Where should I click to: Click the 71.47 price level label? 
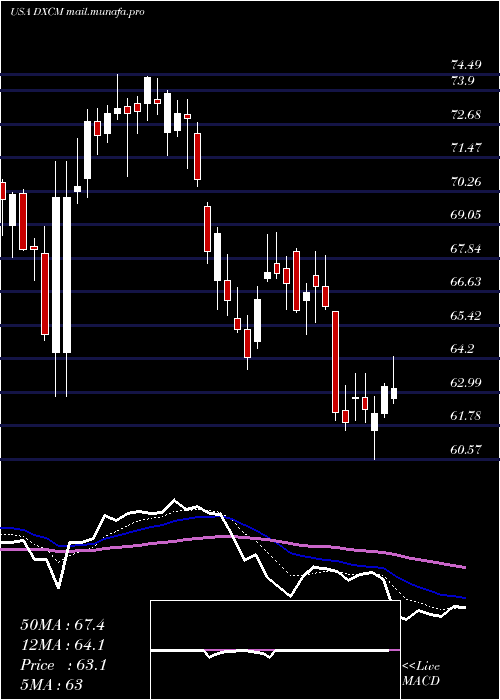(466, 148)
